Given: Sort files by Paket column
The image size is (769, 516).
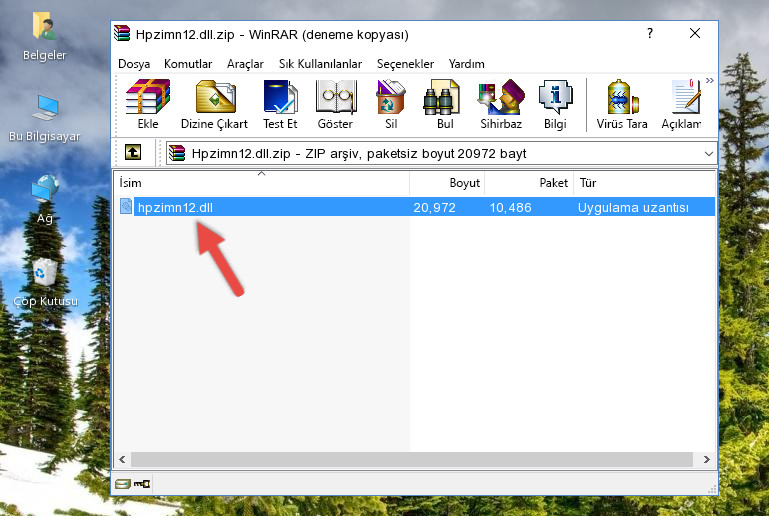Looking at the screenshot, I should [529, 182].
